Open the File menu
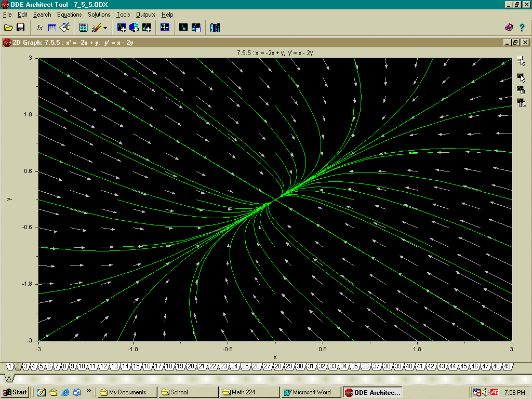 point(7,15)
